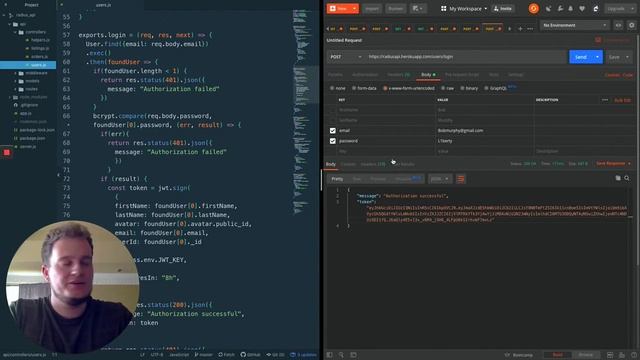Open the Save Response dropdown
This screenshot has height=360, width=640.
point(613,164)
